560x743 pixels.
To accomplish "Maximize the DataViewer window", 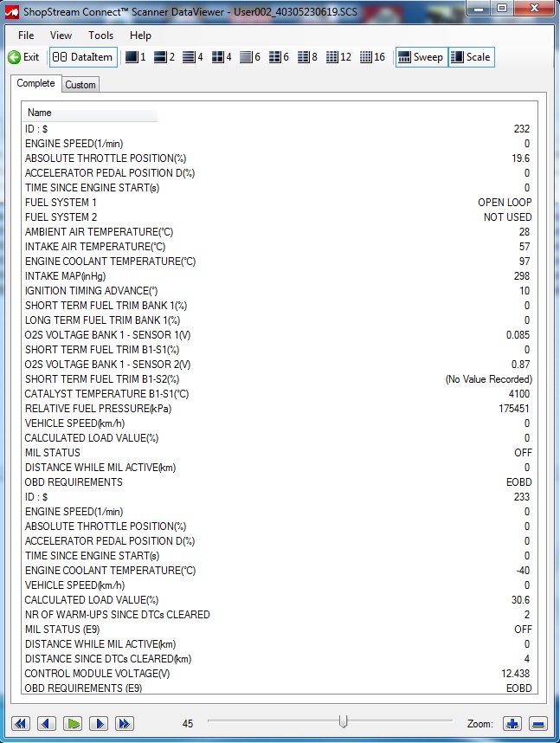I will click(502, 8).
